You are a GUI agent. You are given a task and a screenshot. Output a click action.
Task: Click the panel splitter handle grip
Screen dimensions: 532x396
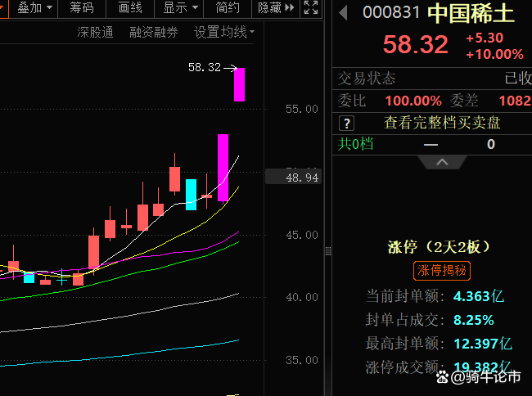pos(327,251)
